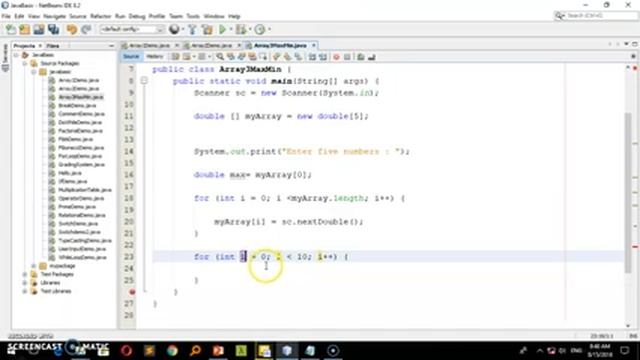Image resolution: width=640 pixels, height=360 pixels.
Task: Click the Uncomment editor toolbar icon
Action: [371, 57]
